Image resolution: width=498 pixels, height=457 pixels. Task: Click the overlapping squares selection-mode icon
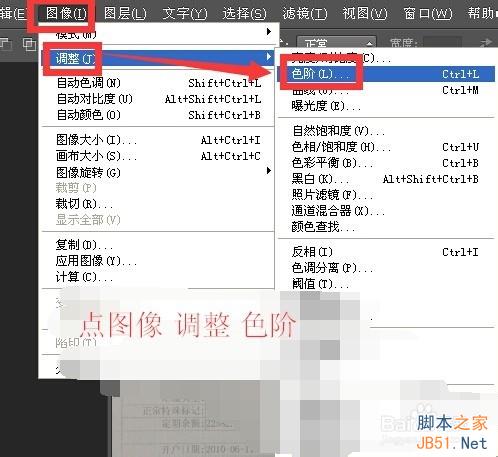pos(29,44)
